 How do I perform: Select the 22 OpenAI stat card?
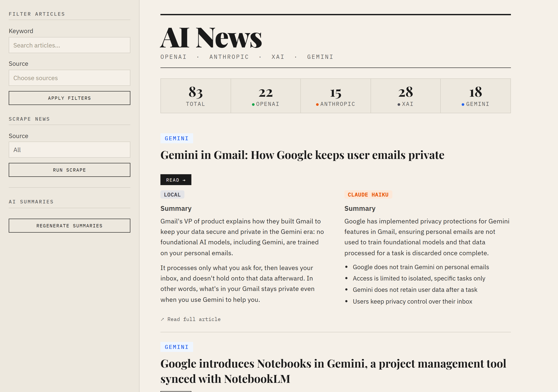(x=266, y=96)
